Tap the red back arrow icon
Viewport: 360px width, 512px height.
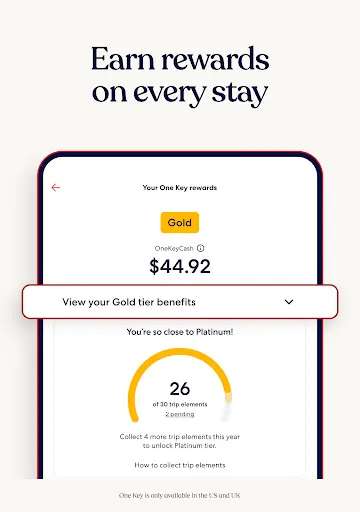[x=56, y=187]
